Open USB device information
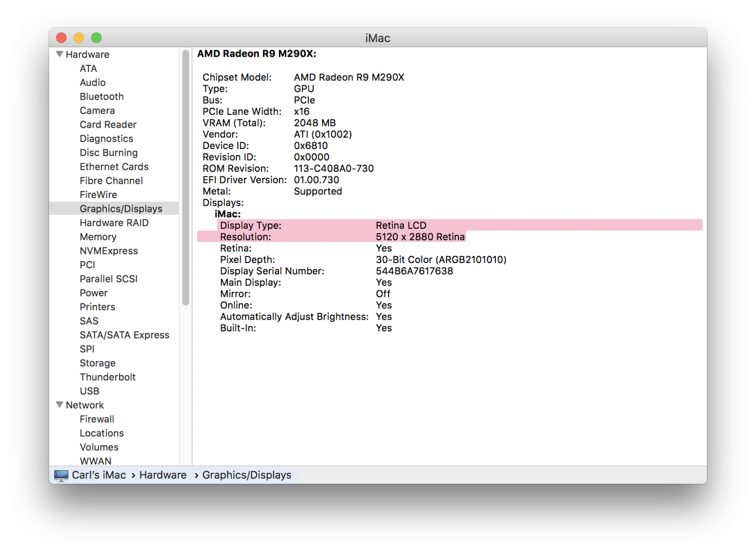756x554 pixels. [x=89, y=391]
